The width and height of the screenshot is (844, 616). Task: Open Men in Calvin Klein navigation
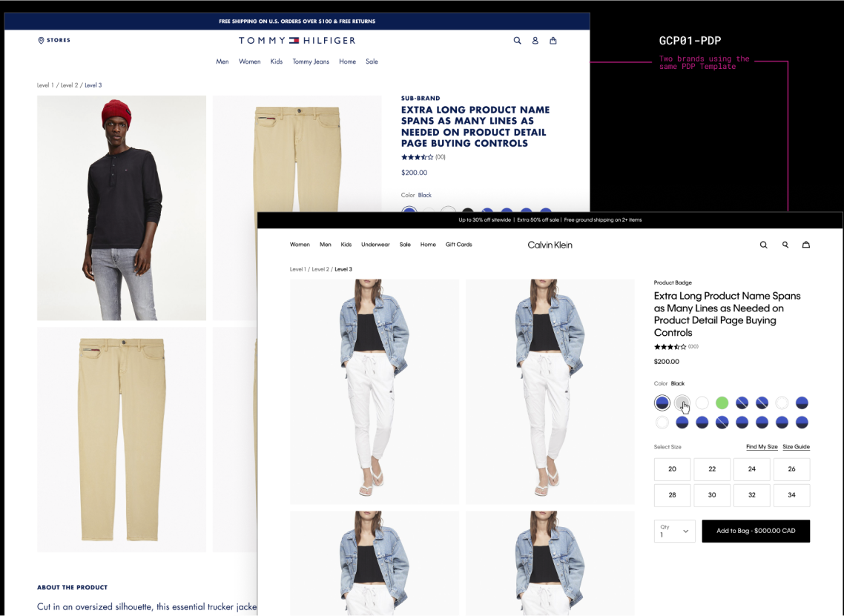pos(325,244)
